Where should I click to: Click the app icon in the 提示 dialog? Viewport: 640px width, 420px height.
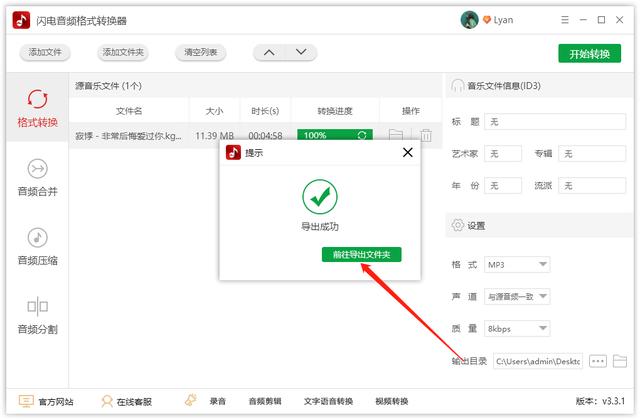[233, 153]
